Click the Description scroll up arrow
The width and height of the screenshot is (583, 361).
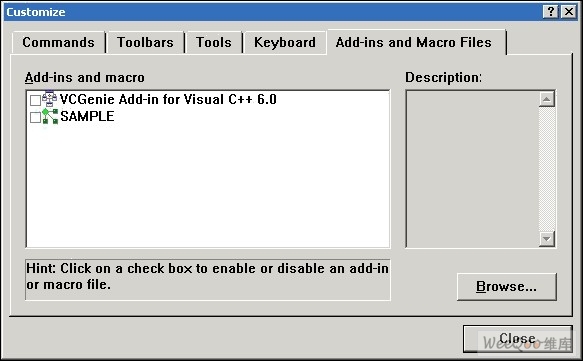(547, 99)
